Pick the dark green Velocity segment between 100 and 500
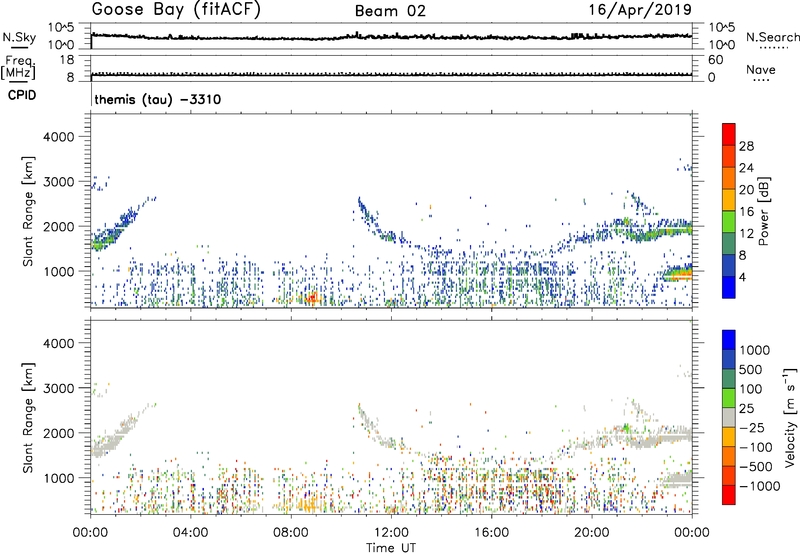The width and height of the screenshot is (800, 554). tap(729, 379)
